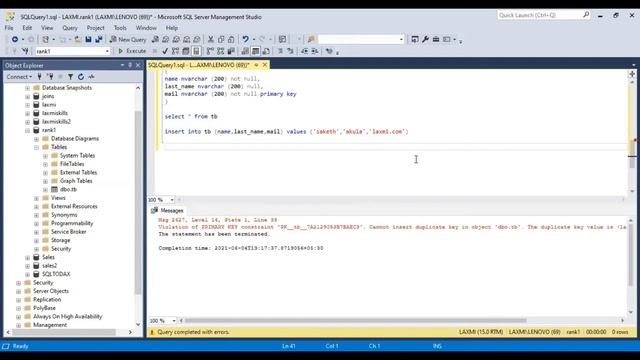Click the Results to Text icon
Screen dimensions: 640x360
point(245,51)
